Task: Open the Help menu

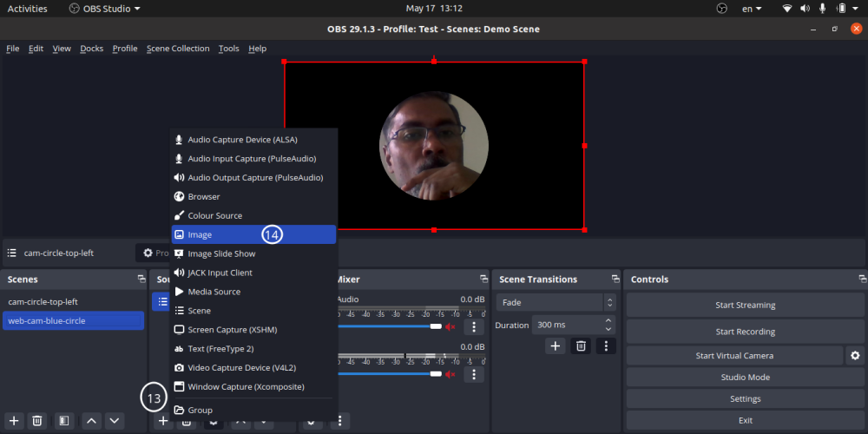Action: [x=258, y=48]
